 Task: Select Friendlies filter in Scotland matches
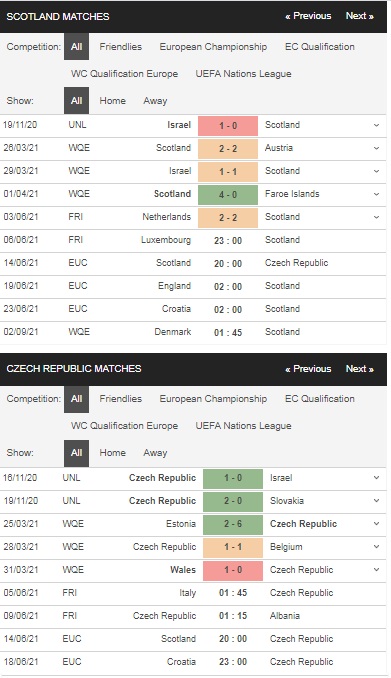[121, 47]
